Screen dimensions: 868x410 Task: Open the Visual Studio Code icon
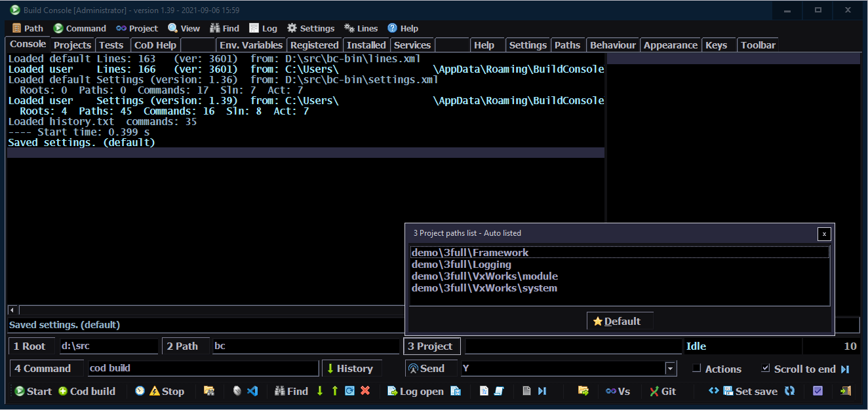coord(252,391)
